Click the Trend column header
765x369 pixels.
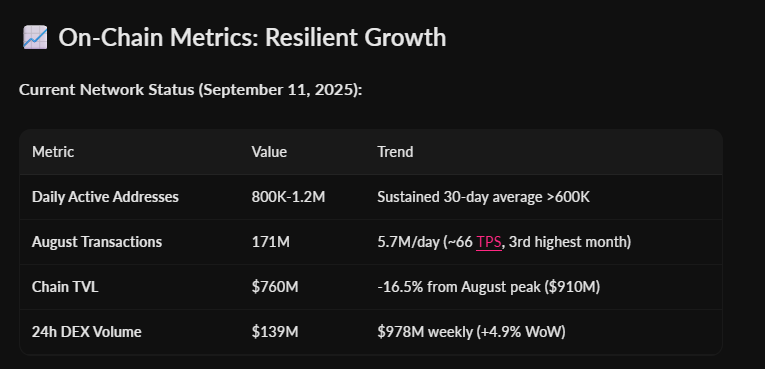click(395, 152)
